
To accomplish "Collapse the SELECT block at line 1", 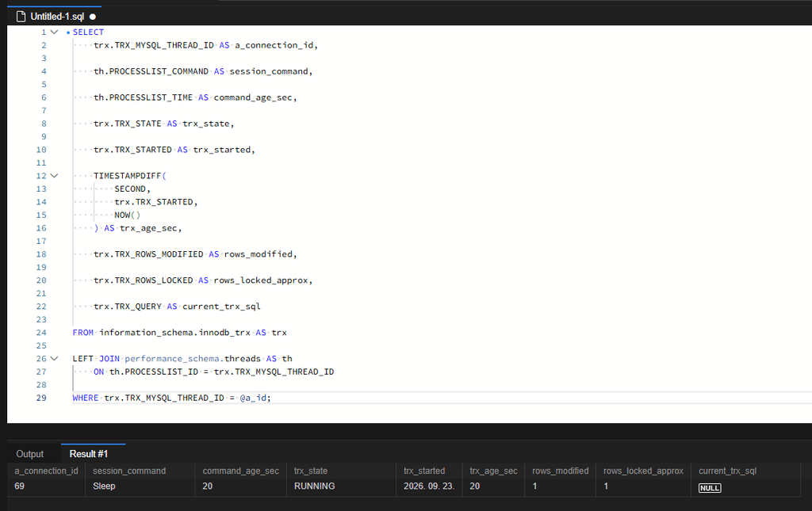I will [55, 32].
